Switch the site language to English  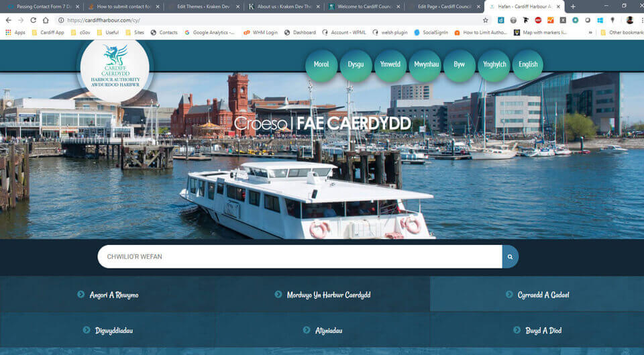click(528, 65)
